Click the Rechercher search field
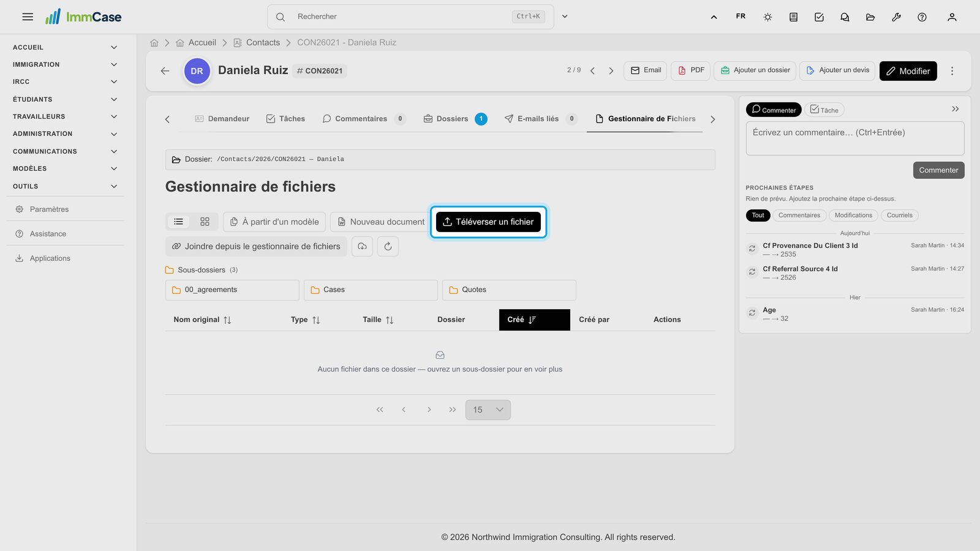Image resolution: width=980 pixels, height=551 pixels. (x=410, y=17)
